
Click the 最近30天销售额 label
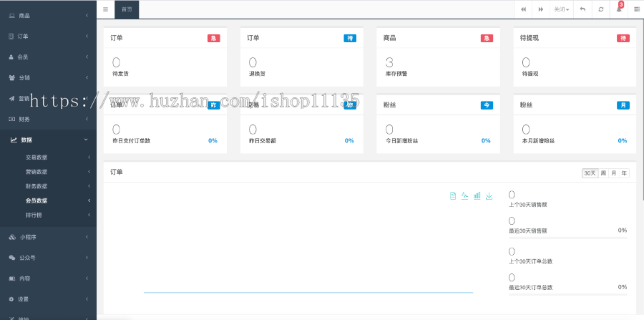tap(528, 231)
